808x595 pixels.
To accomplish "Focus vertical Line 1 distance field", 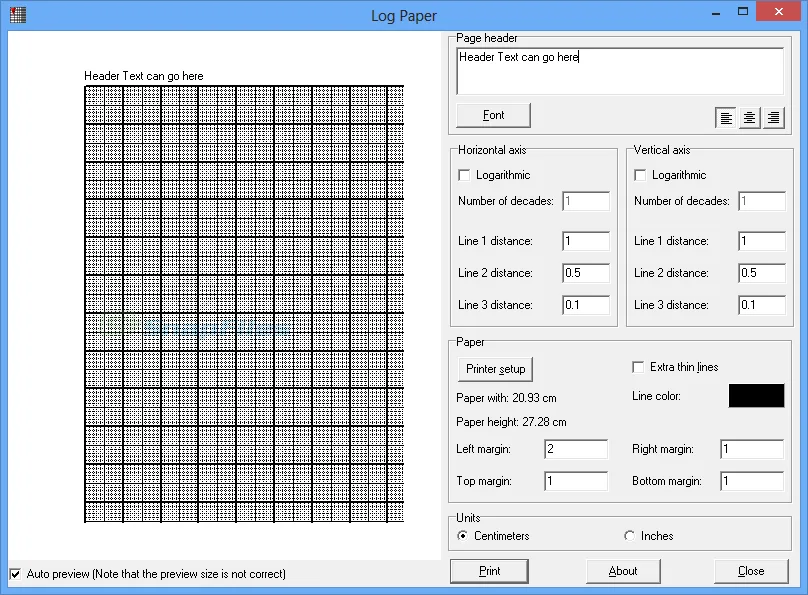I will pos(762,241).
